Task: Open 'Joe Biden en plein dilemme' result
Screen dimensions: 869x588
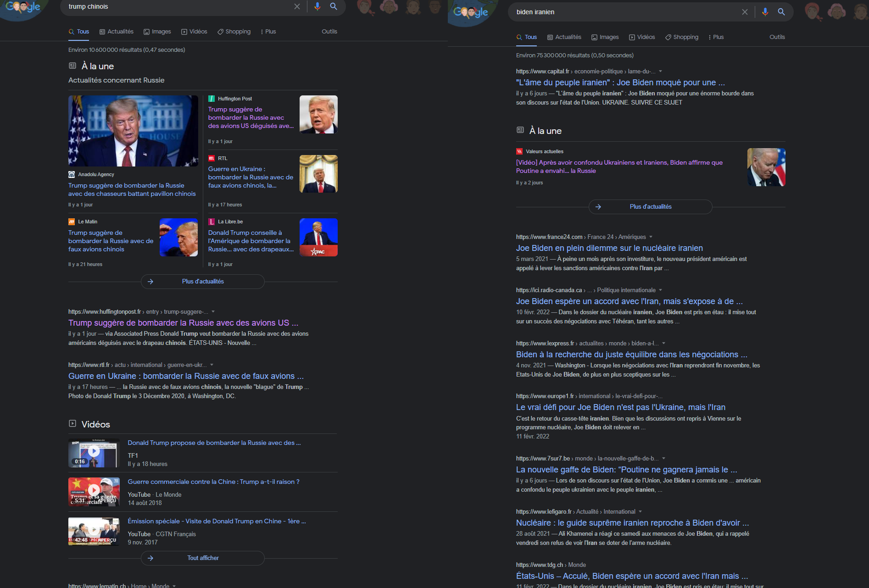Action: 609,249
